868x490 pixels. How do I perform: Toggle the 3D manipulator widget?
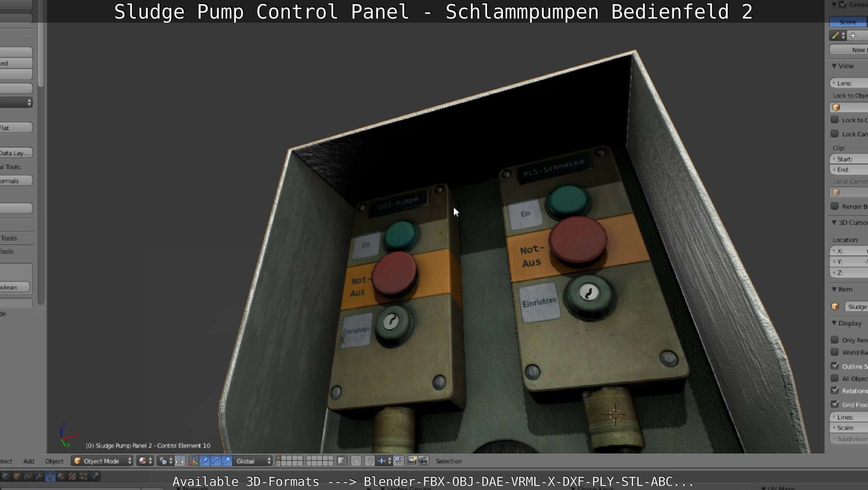point(194,461)
